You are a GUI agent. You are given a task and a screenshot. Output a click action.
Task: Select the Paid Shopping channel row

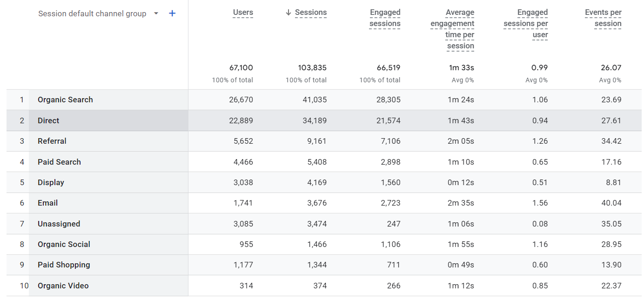pyautogui.click(x=64, y=265)
